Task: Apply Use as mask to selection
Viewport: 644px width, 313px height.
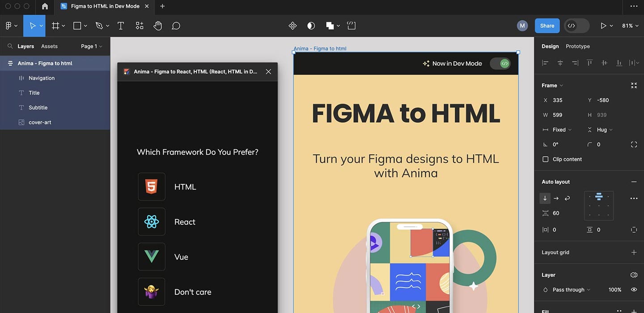Action: coord(311,25)
